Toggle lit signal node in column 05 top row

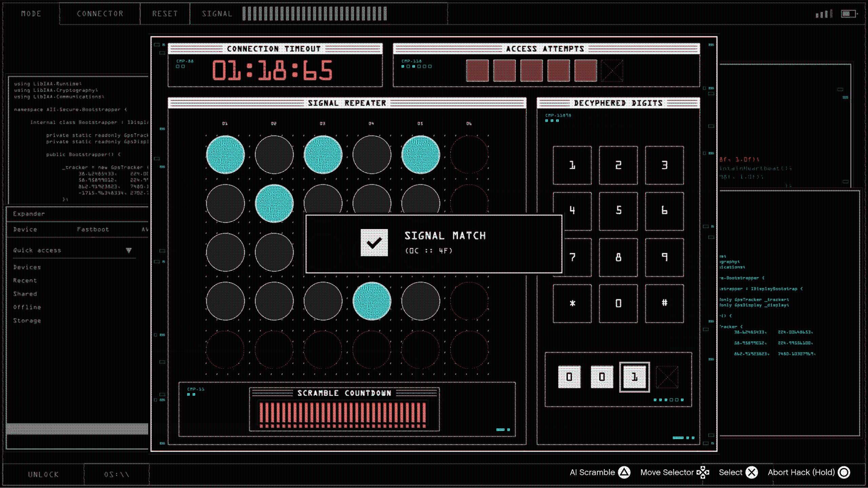pos(420,155)
